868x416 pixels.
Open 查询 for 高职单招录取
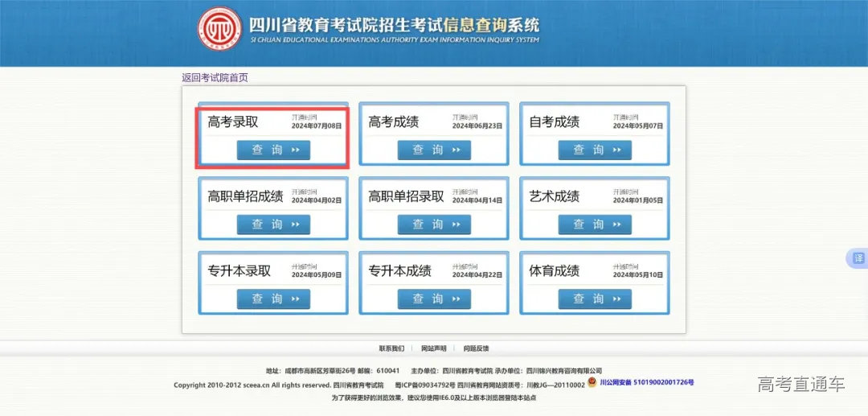point(434,224)
